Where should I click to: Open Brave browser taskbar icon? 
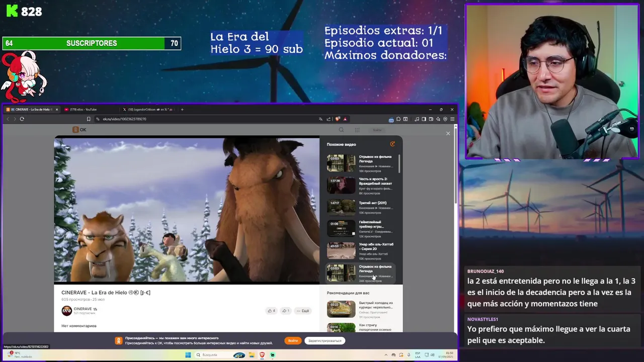pyautogui.click(x=262, y=355)
